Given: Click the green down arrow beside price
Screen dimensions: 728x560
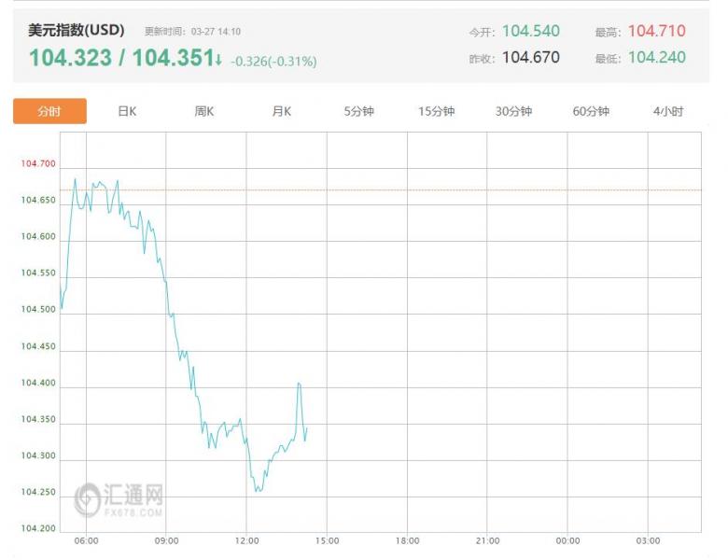Looking at the screenshot, I should click(218, 60).
